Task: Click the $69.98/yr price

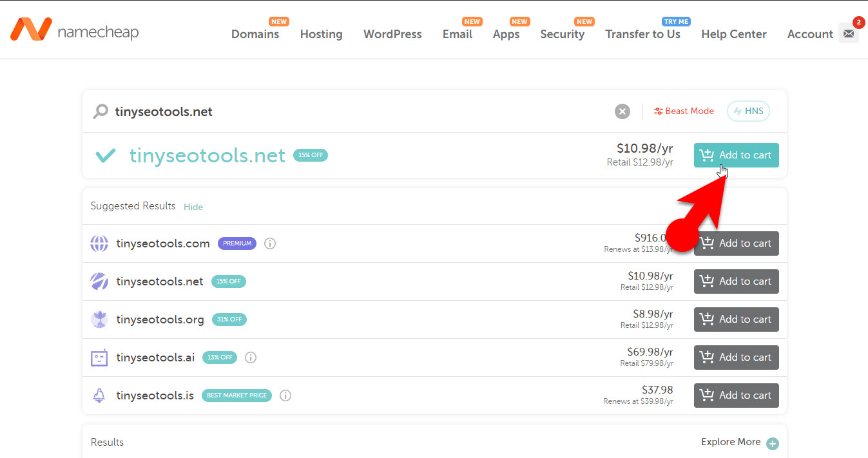Action: 650,352
